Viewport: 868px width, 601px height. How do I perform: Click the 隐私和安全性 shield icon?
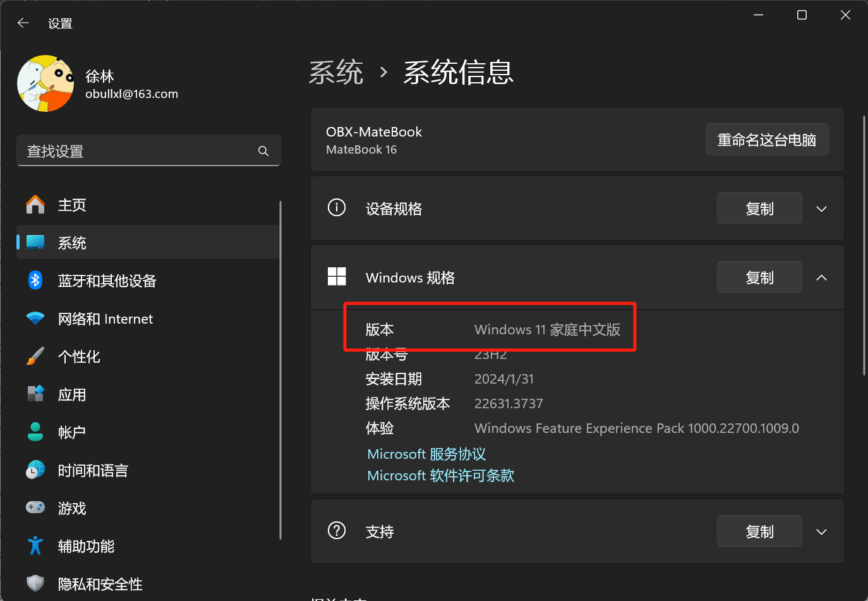click(35, 583)
